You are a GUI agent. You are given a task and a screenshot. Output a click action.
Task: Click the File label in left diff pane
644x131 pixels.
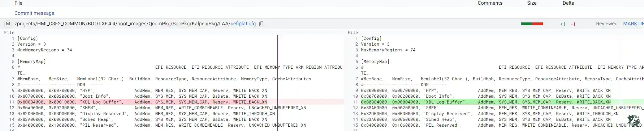(x=9, y=33)
